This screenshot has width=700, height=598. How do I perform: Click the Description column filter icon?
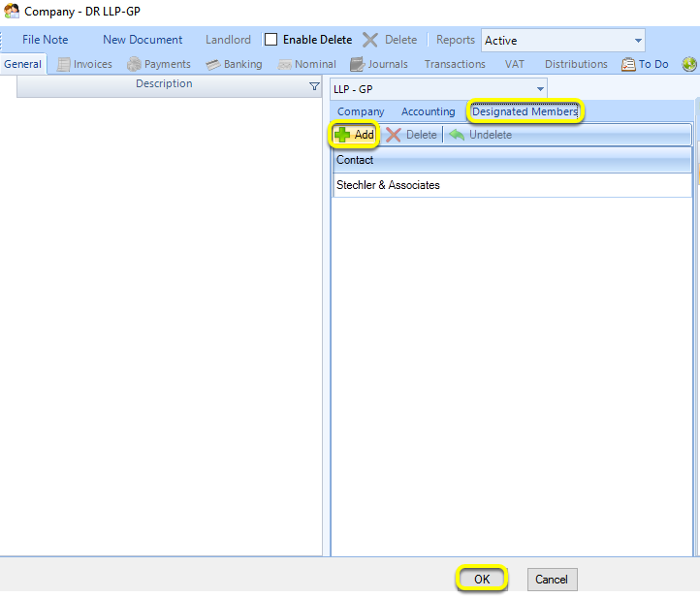[314, 86]
